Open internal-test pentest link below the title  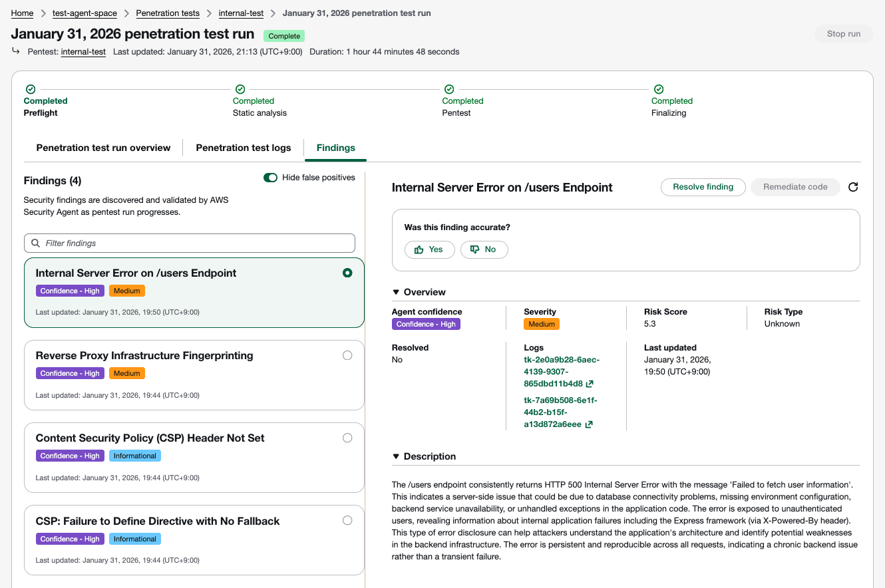pos(83,52)
